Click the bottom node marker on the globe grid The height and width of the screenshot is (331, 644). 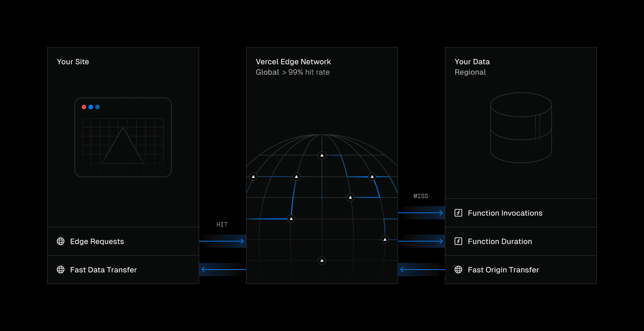pos(322,260)
